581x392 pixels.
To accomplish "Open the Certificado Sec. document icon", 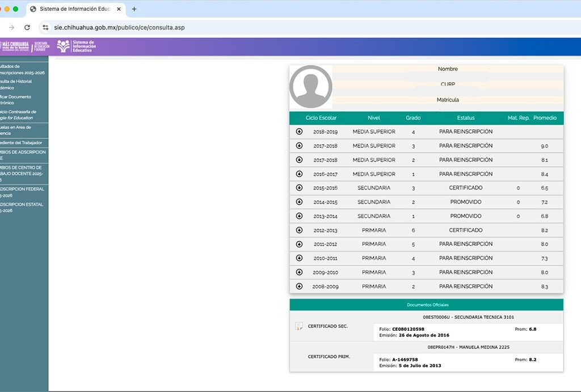I will click(299, 326).
